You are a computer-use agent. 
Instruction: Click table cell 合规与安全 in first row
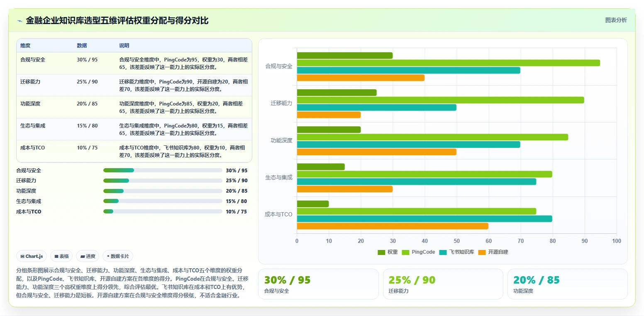point(33,60)
